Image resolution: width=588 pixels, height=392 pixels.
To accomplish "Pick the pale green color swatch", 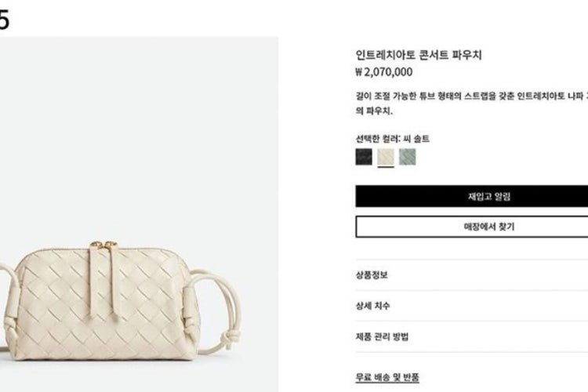I will coord(407,157).
